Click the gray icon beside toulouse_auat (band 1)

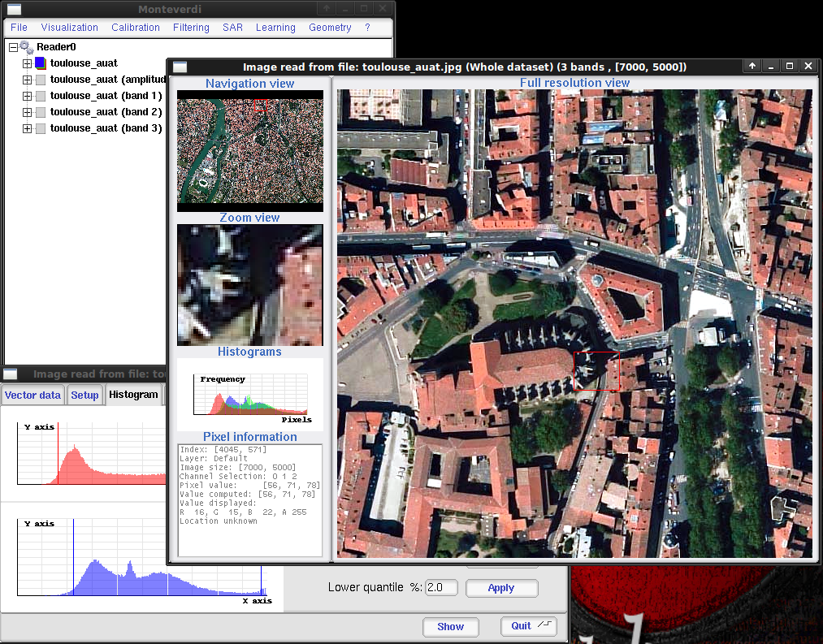pyautogui.click(x=41, y=96)
